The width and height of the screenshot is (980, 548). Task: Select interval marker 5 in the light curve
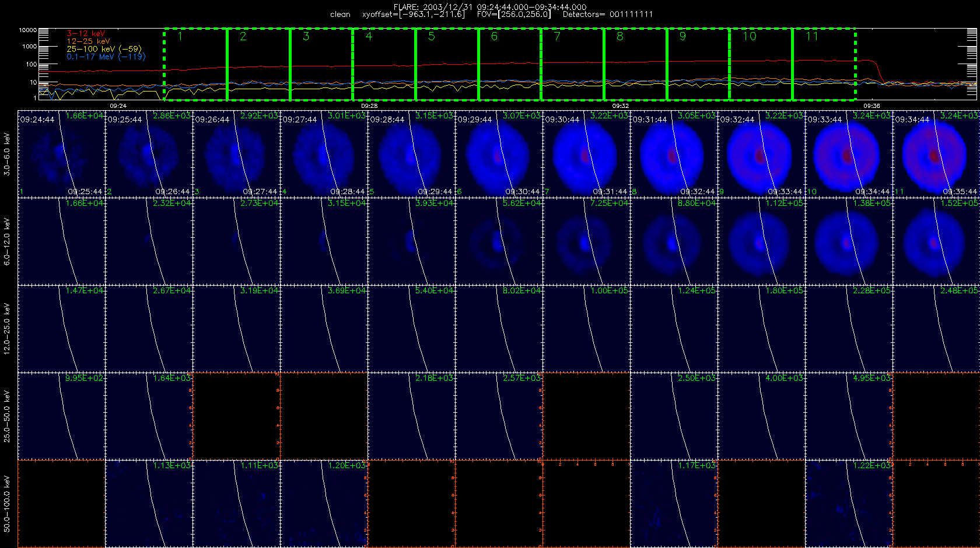[432, 37]
